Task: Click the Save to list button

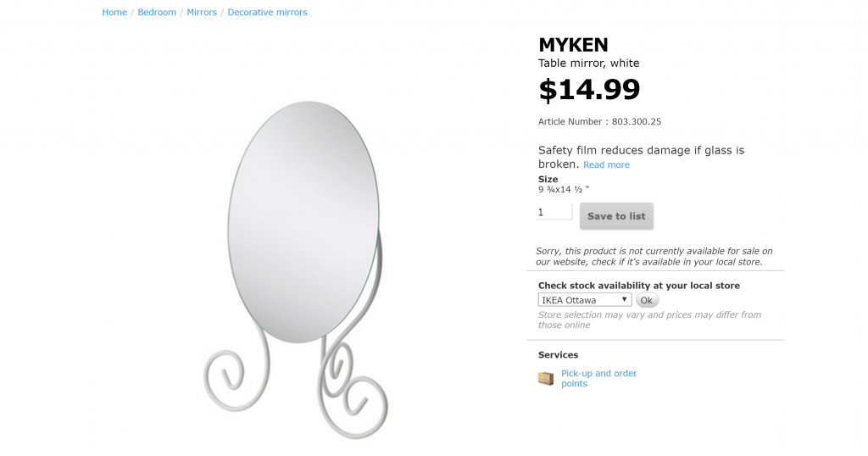Action: [616, 216]
